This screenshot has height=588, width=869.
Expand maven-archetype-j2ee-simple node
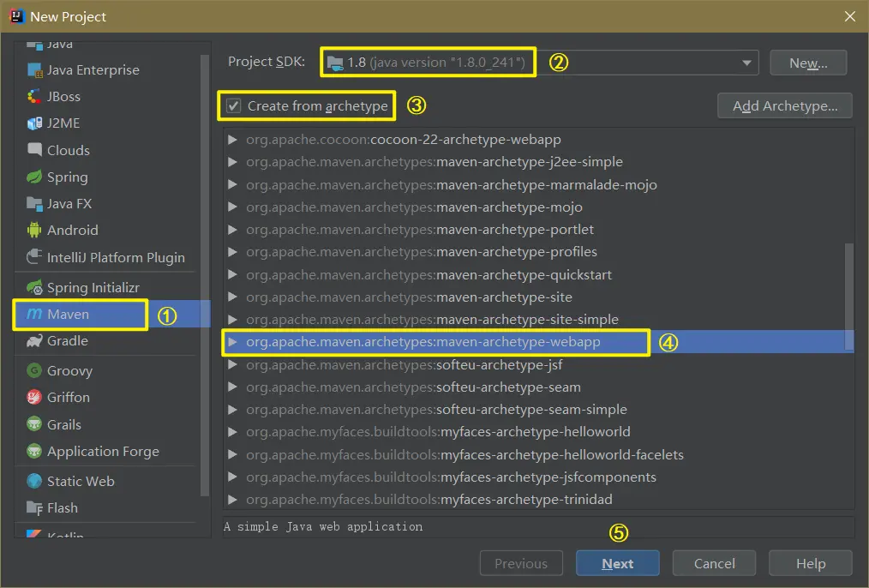tap(233, 162)
